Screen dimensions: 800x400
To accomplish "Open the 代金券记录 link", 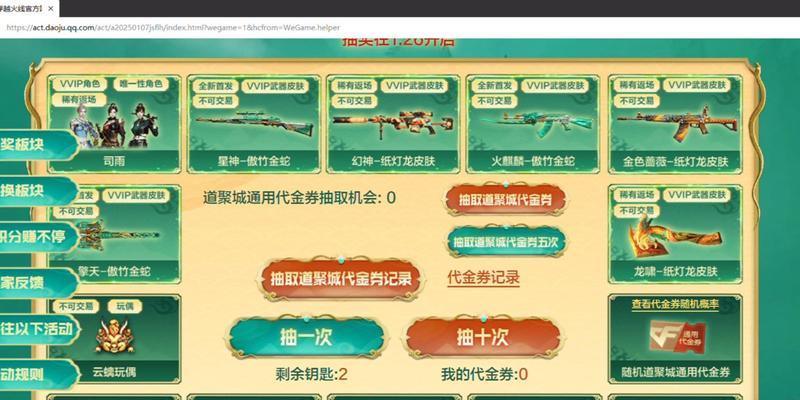I will coord(483,278).
